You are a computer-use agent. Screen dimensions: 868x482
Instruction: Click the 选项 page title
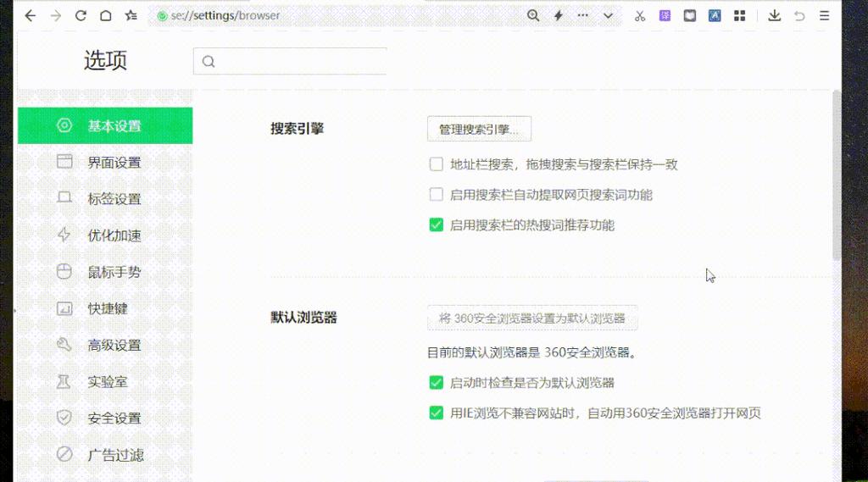[x=105, y=60]
